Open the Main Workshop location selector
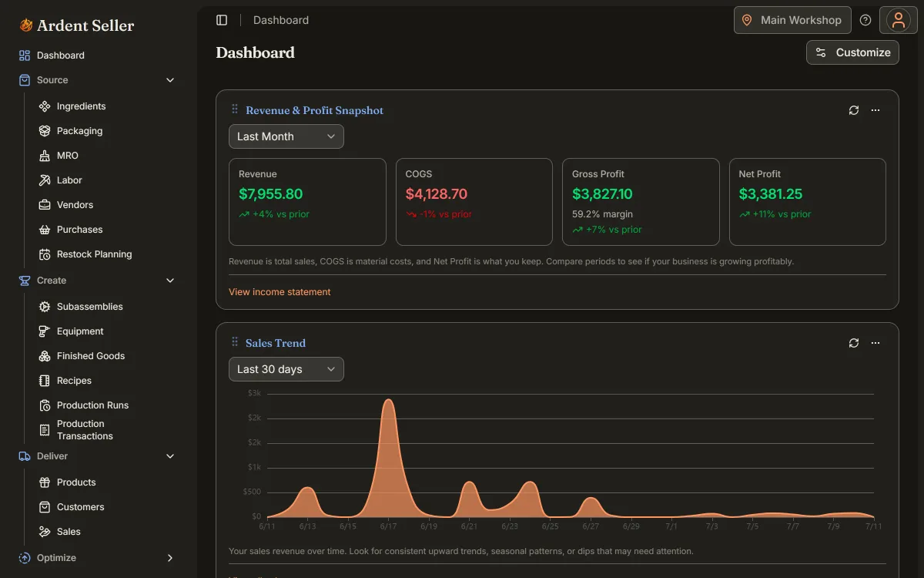Viewport: 924px width, 578px height. [792, 20]
